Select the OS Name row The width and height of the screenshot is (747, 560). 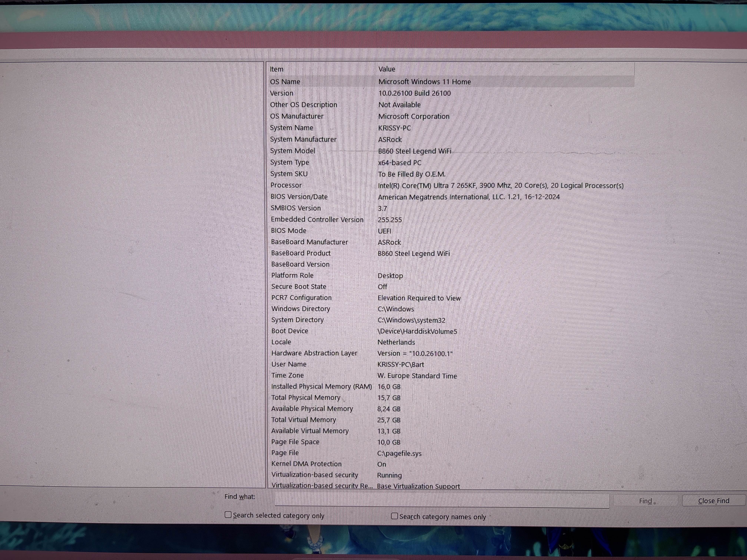click(285, 82)
